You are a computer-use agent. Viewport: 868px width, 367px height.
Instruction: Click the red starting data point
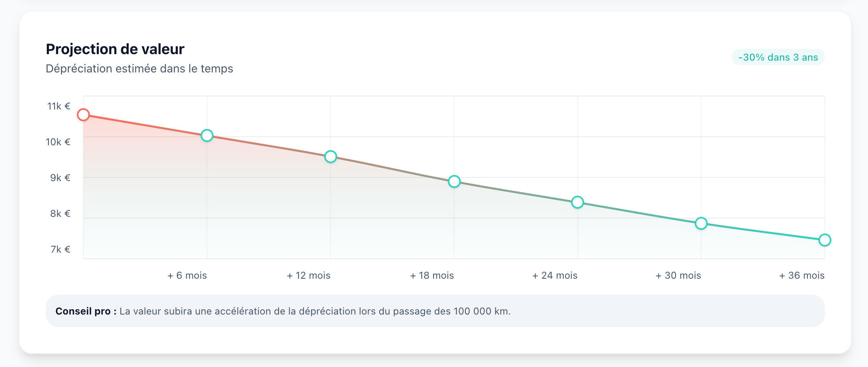(x=83, y=115)
